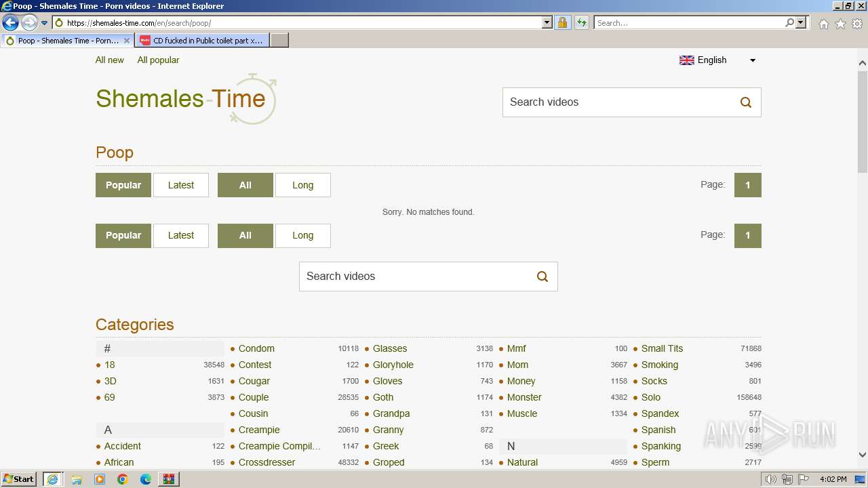Click the Internet Explorer taskbar icon
Viewport: 868px width, 488px height.
(52, 479)
